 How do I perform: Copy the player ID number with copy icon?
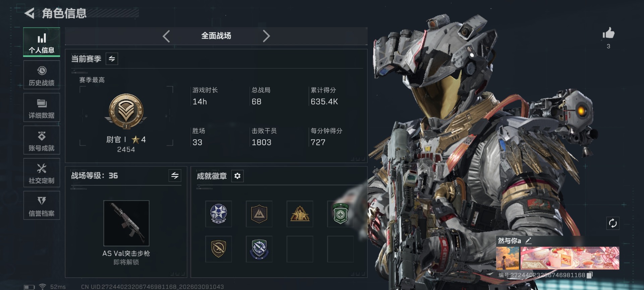[590, 275]
